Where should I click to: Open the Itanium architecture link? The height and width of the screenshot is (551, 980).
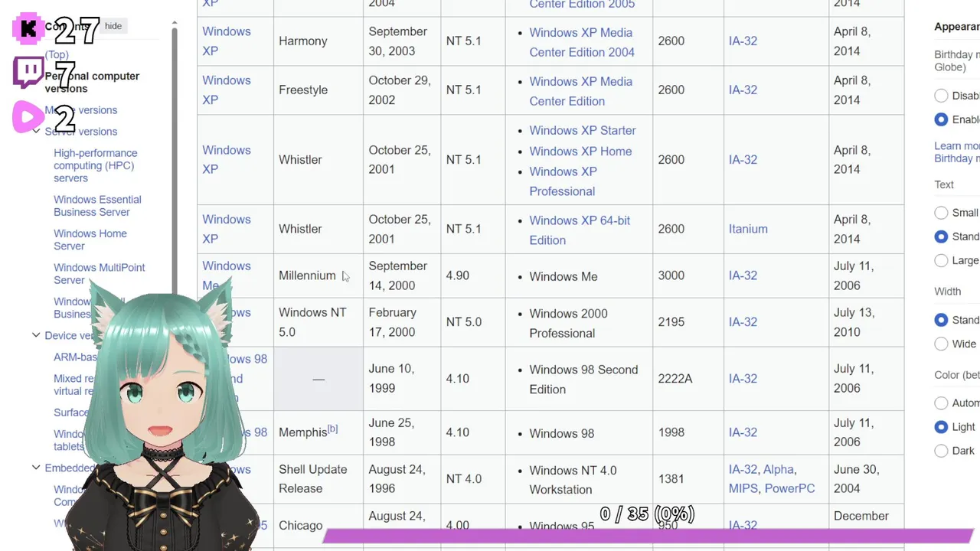click(748, 229)
